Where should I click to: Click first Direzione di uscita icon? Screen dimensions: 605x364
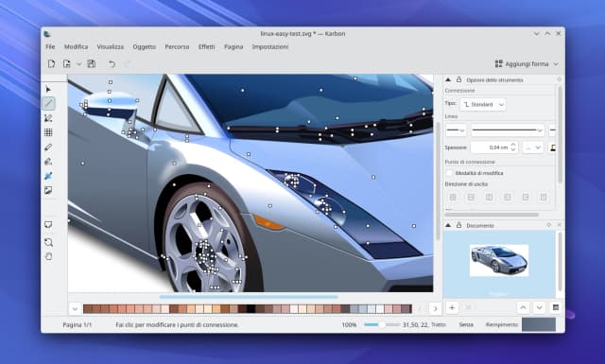click(453, 198)
